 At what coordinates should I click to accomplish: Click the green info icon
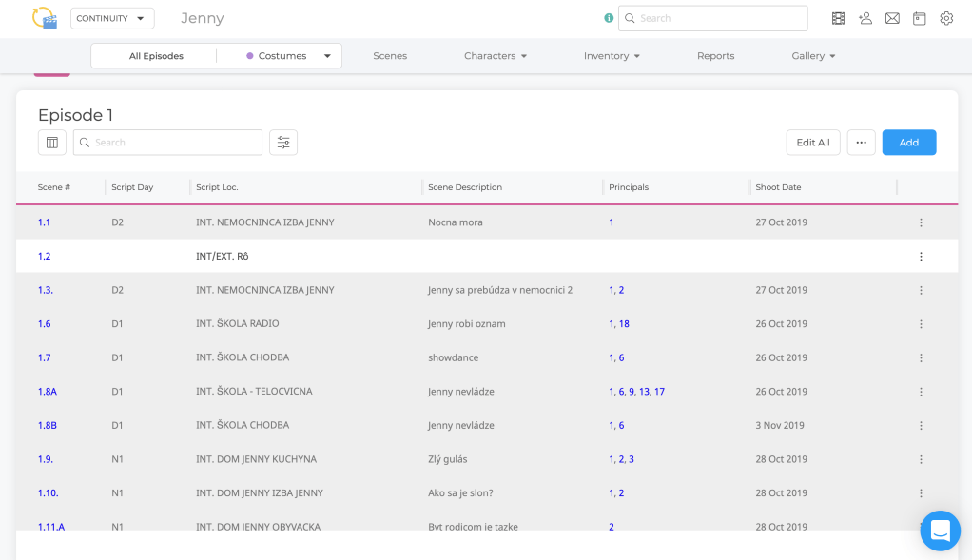(x=609, y=18)
